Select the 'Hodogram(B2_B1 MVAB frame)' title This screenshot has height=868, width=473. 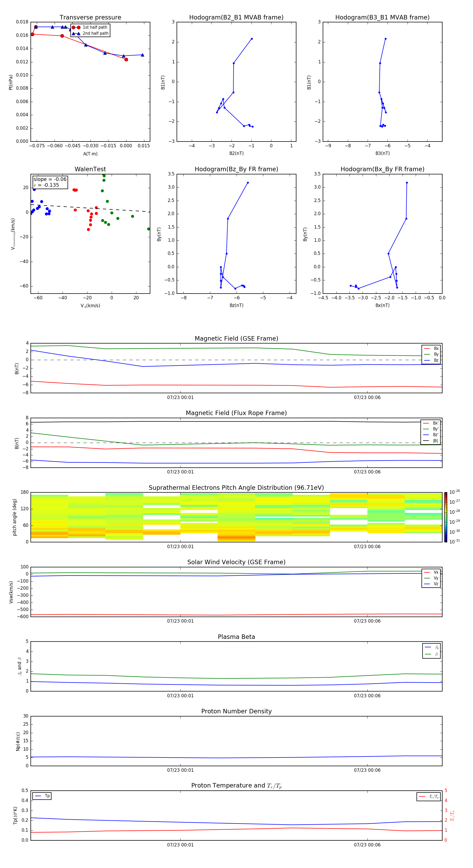(236, 17)
